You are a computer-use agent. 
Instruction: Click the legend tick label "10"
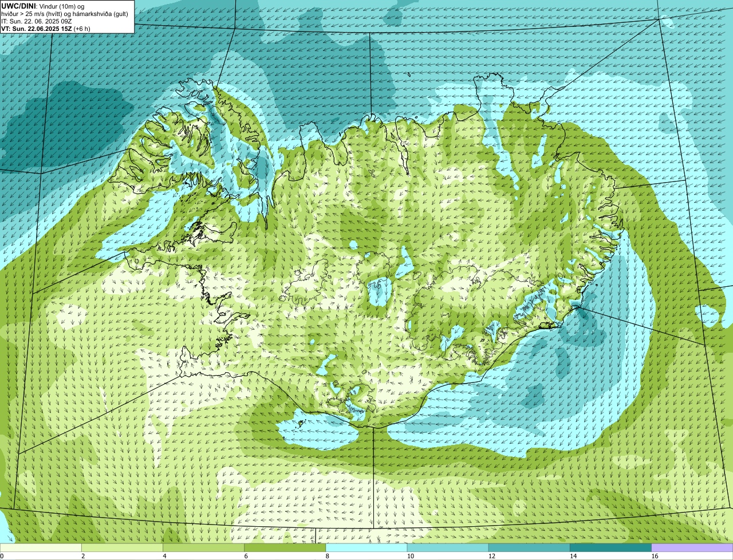[410, 556]
